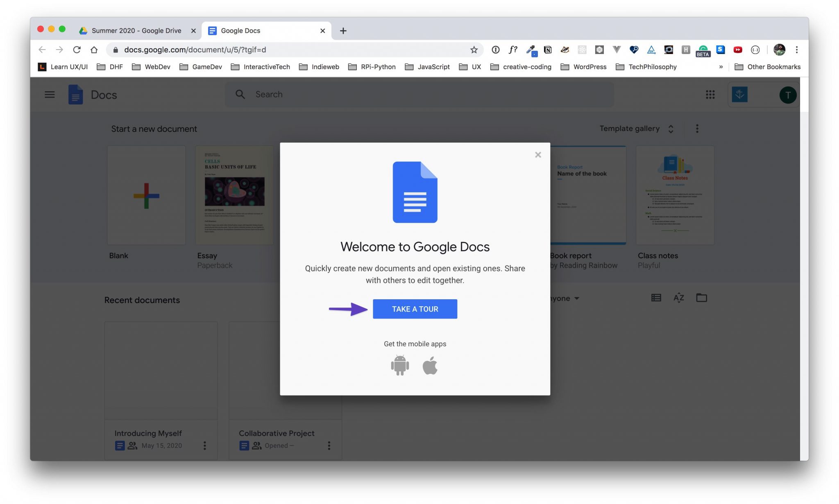Click the Apple icon under Get the mobile apps
This screenshot has height=504, width=839.
(430, 365)
